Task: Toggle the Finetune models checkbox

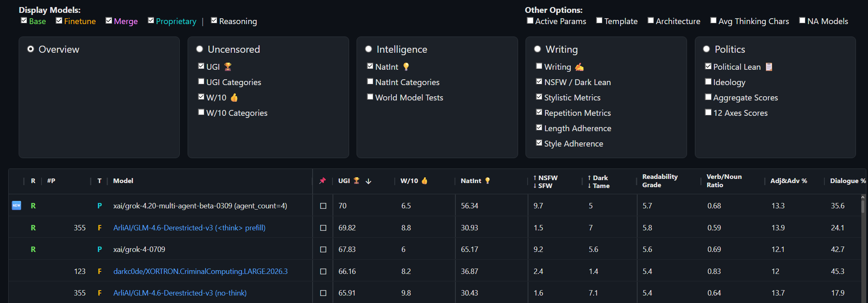Action: pos(59,21)
